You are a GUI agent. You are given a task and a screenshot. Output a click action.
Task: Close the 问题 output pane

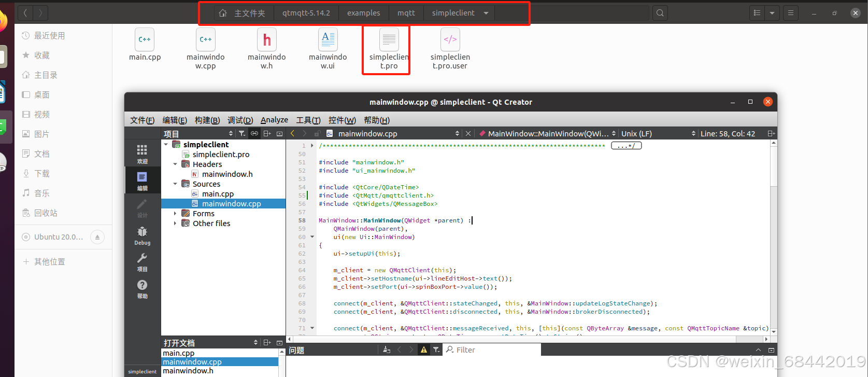click(771, 350)
